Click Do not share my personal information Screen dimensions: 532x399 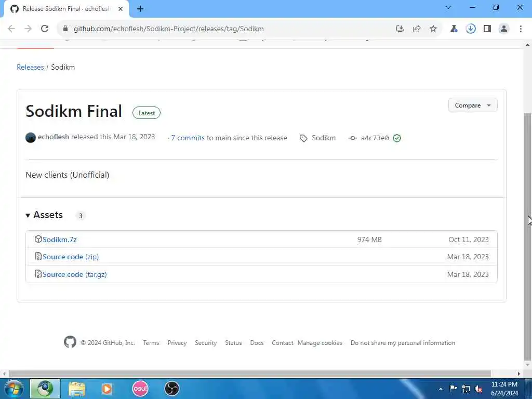click(x=403, y=343)
